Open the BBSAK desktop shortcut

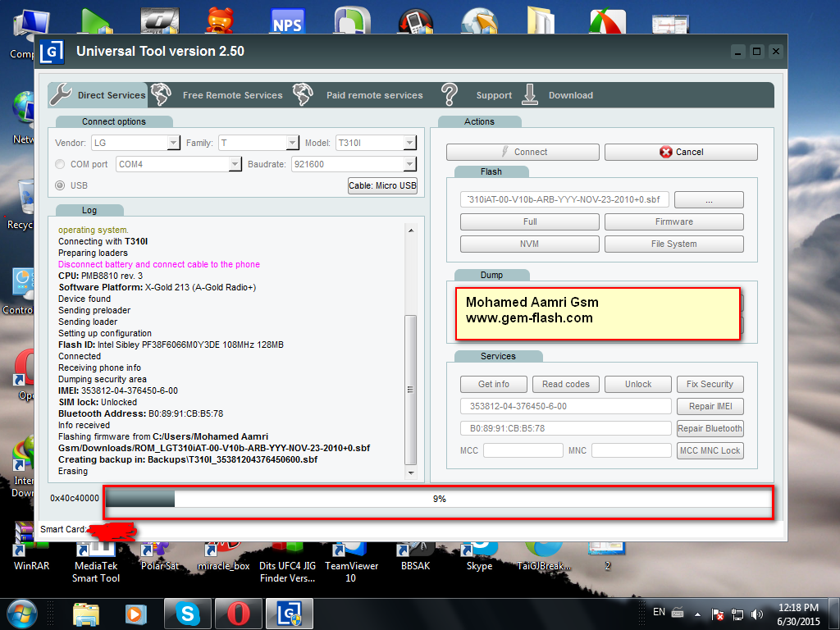click(415, 555)
